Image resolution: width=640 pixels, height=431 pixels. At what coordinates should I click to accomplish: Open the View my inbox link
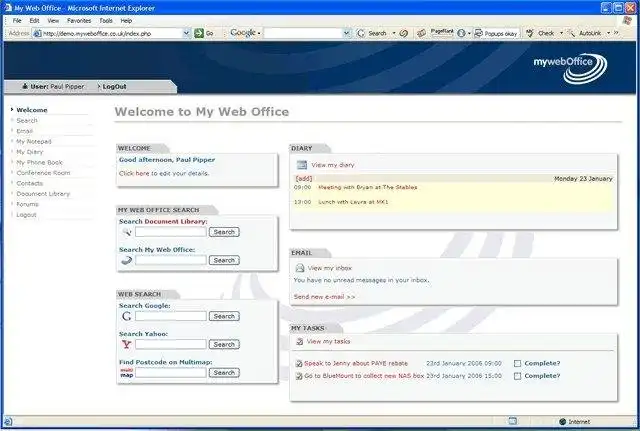[330, 268]
